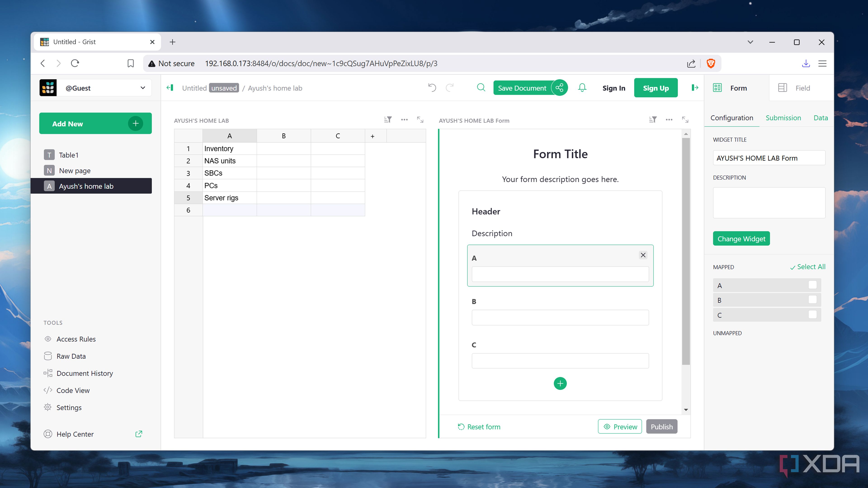Click Change Widget button

(x=741, y=238)
